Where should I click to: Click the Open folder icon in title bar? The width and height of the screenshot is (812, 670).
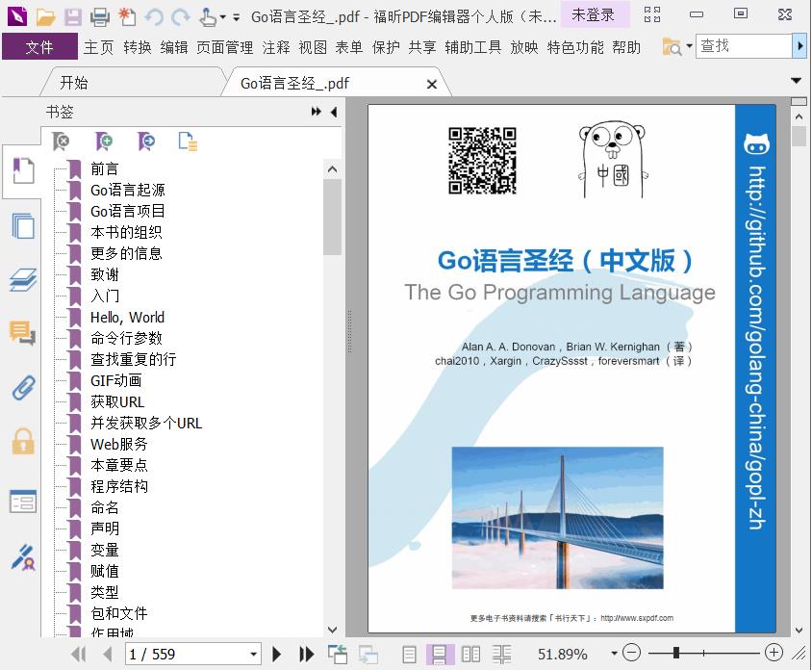pyautogui.click(x=45, y=17)
